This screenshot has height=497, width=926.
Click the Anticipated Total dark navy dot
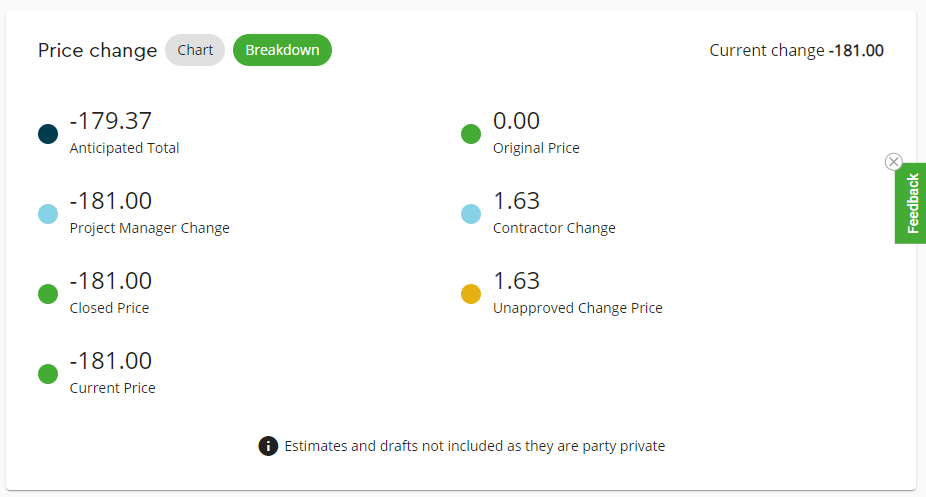tap(48, 134)
